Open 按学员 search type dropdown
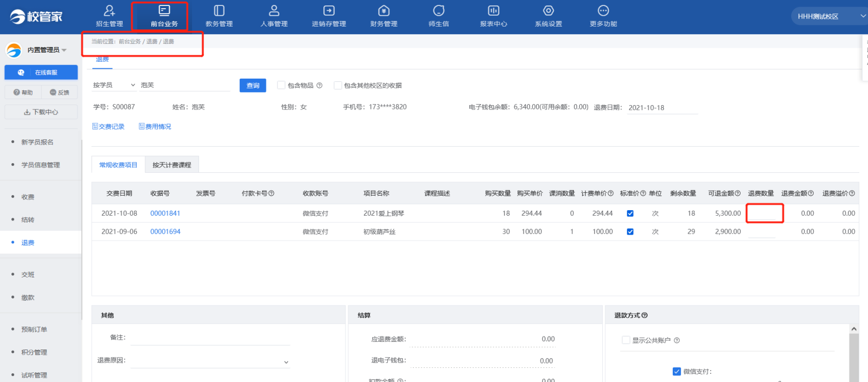Viewport: 868px width, 382px height. pyautogui.click(x=114, y=85)
